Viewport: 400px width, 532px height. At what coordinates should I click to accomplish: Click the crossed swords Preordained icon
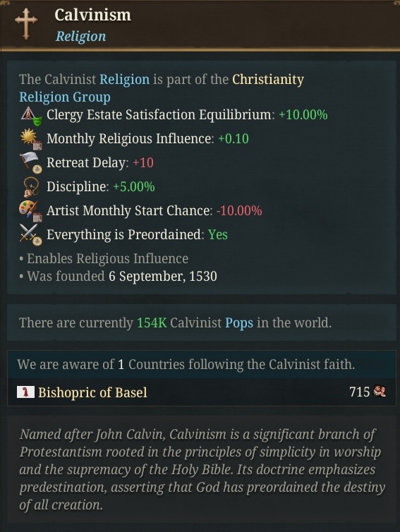[31, 235]
